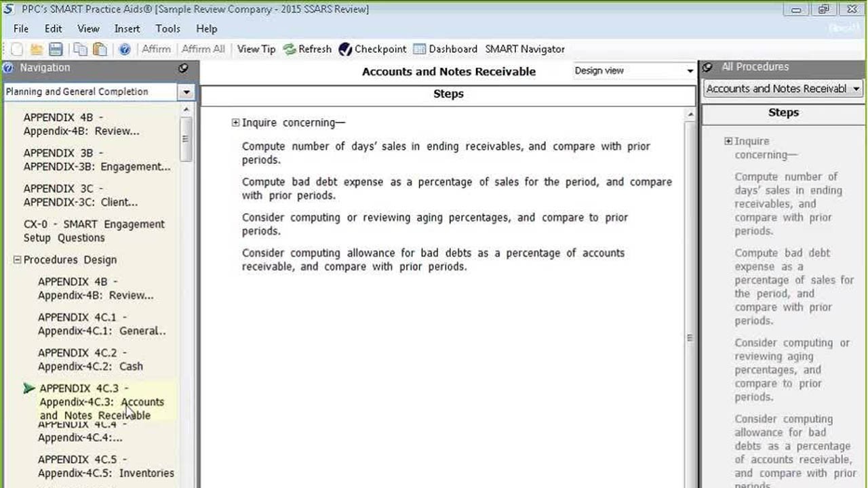Pin the Navigation panel
This screenshot has height=488, width=868.
[183, 68]
